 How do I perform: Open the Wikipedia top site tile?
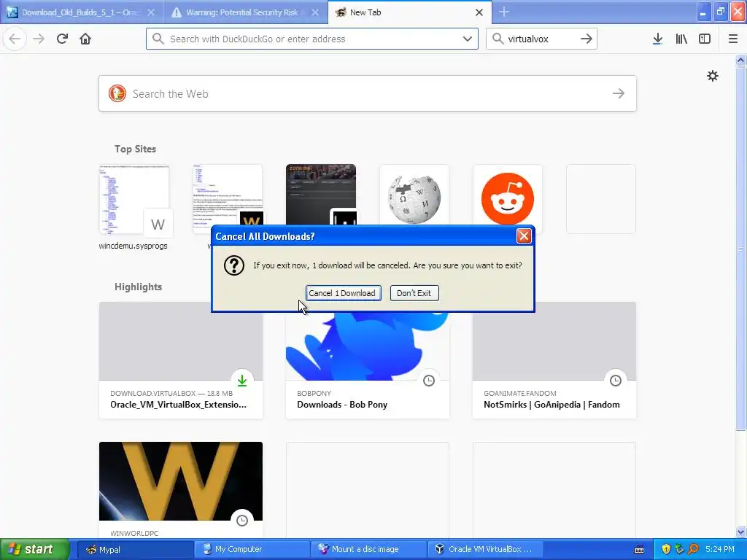click(414, 199)
